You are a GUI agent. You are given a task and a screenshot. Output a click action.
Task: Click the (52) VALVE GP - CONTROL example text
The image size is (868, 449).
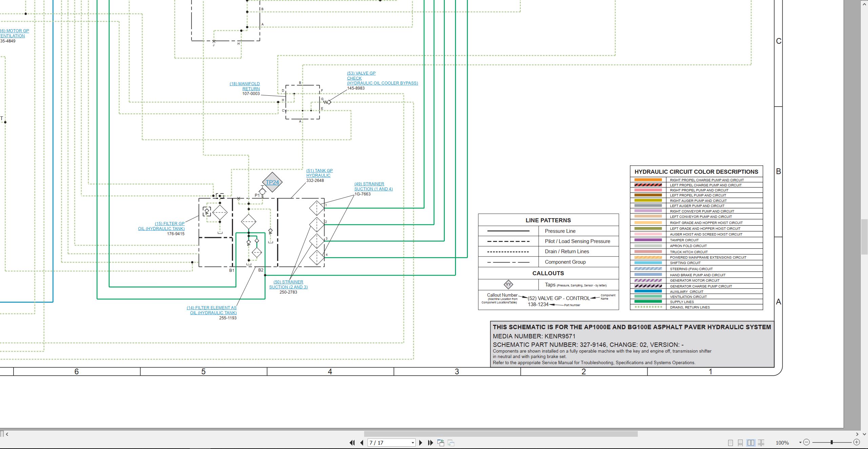pos(559,298)
